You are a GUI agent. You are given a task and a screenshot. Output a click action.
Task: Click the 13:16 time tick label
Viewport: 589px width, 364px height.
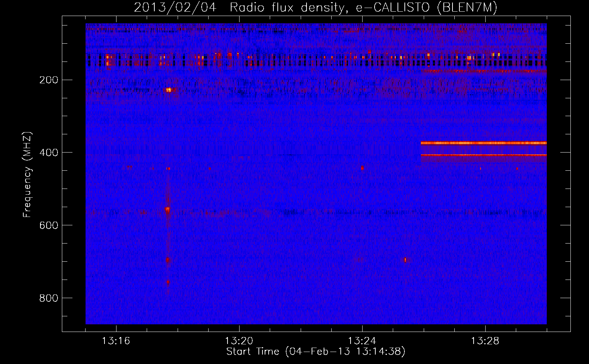coord(116,341)
